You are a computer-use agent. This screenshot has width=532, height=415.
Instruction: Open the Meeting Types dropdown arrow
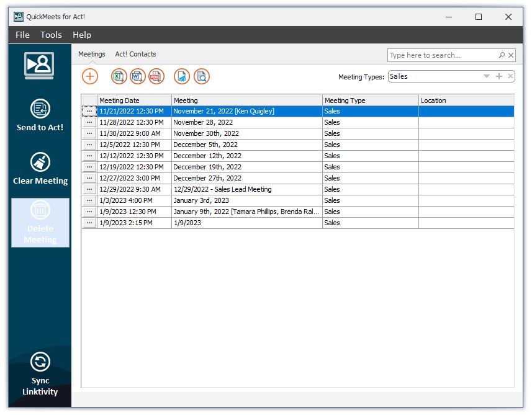point(487,76)
